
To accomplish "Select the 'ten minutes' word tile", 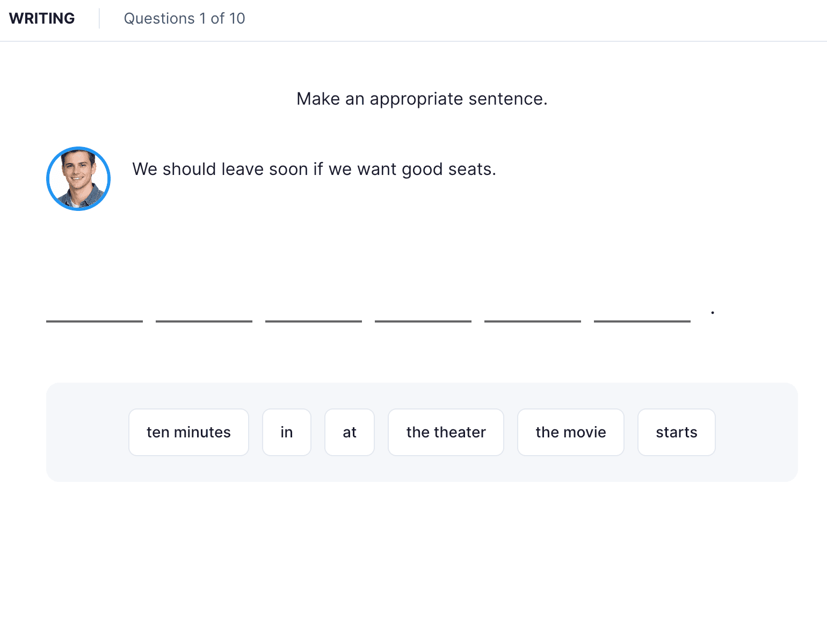I will click(x=188, y=432).
